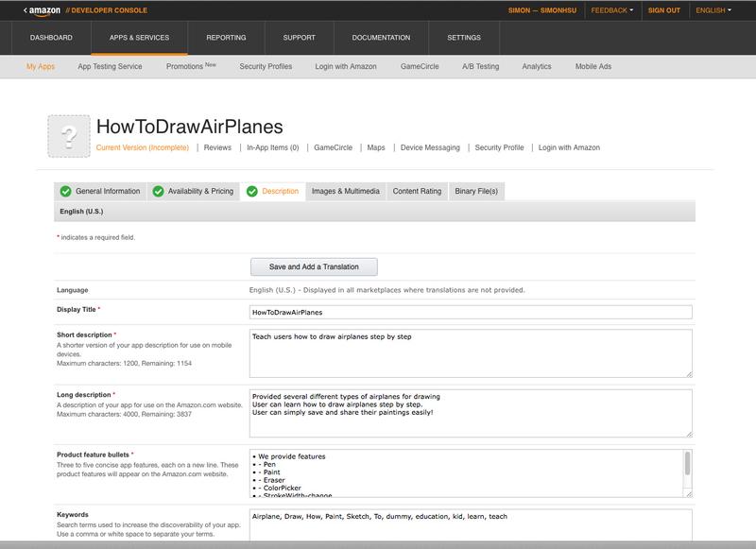Click into the Display Title field
This screenshot has height=549, width=756.
click(x=471, y=313)
